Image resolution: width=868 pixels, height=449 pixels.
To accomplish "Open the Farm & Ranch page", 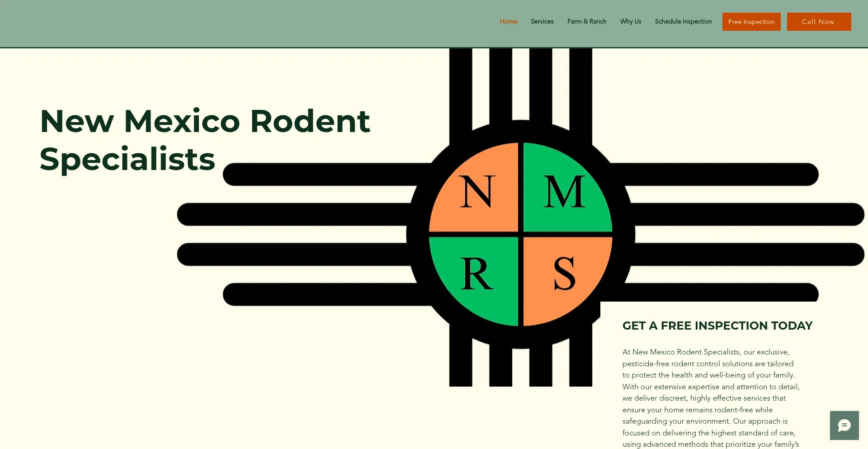I will 586,22.
